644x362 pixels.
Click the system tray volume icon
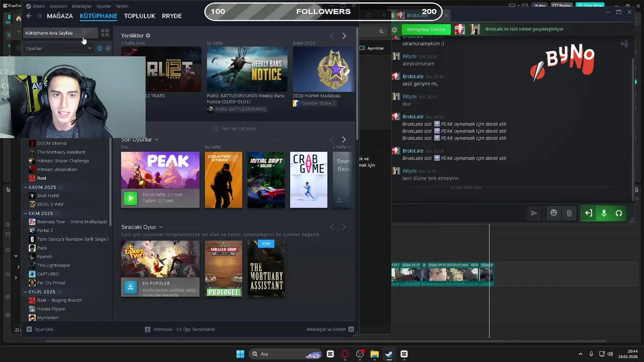pos(610,354)
